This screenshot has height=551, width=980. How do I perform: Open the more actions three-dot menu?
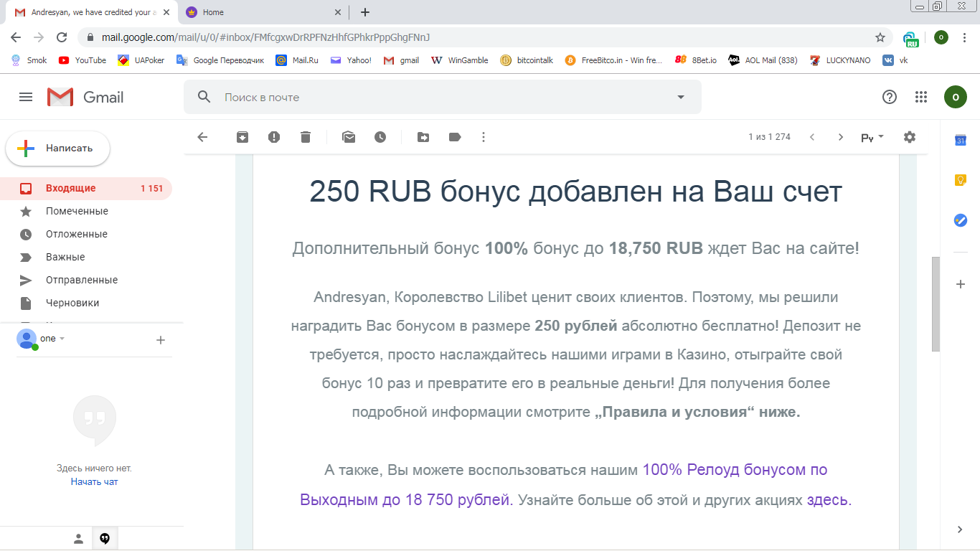[484, 137]
